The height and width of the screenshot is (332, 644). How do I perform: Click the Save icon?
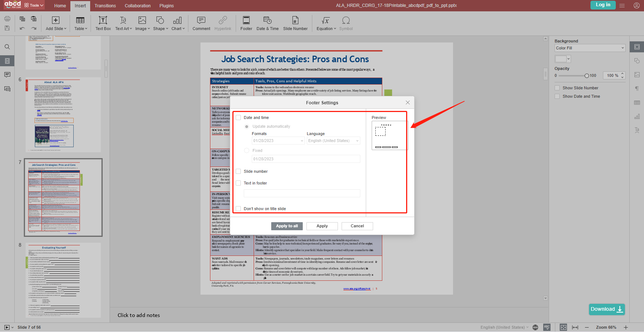(7, 28)
